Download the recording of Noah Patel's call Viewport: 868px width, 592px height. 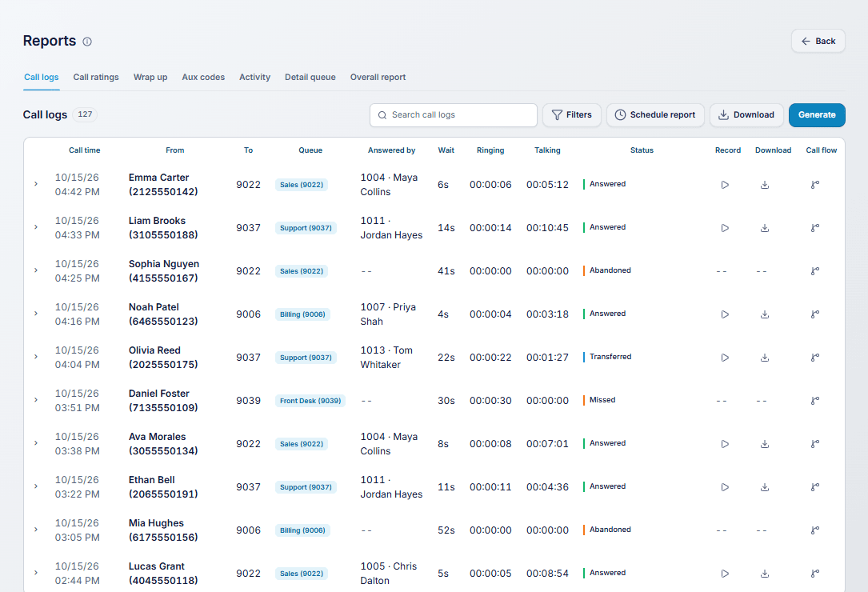(765, 314)
